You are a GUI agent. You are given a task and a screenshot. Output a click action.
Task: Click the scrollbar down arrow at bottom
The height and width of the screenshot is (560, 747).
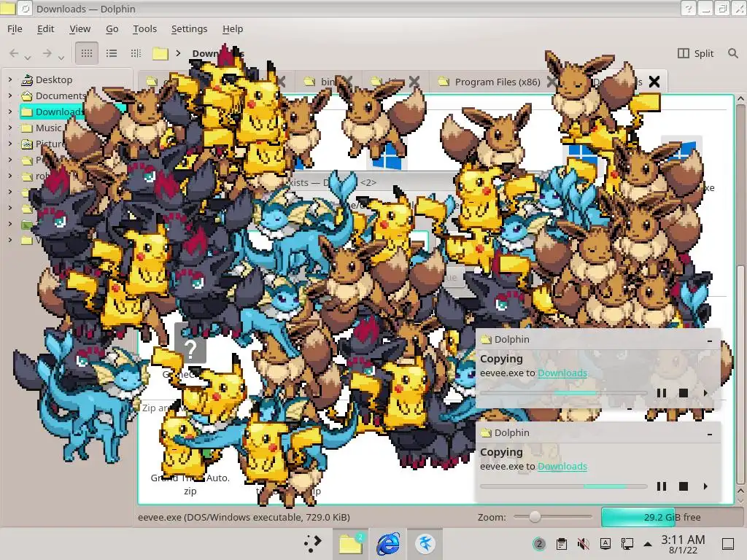[740, 500]
